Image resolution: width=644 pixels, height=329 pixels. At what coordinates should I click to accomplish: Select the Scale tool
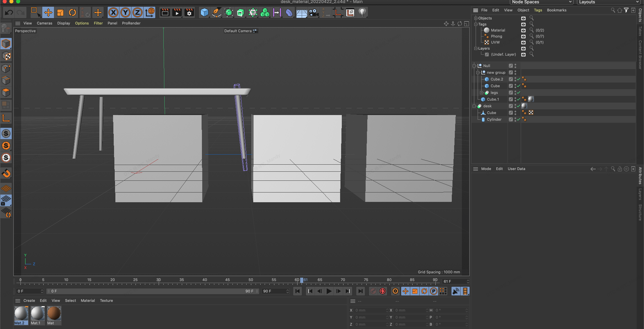coord(60,13)
